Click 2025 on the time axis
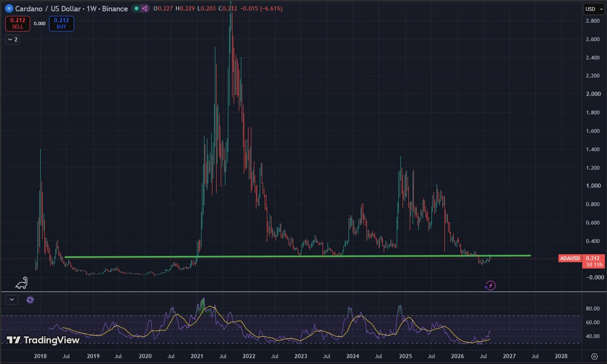The width and height of the screenshot is (607, 364). 406,356
